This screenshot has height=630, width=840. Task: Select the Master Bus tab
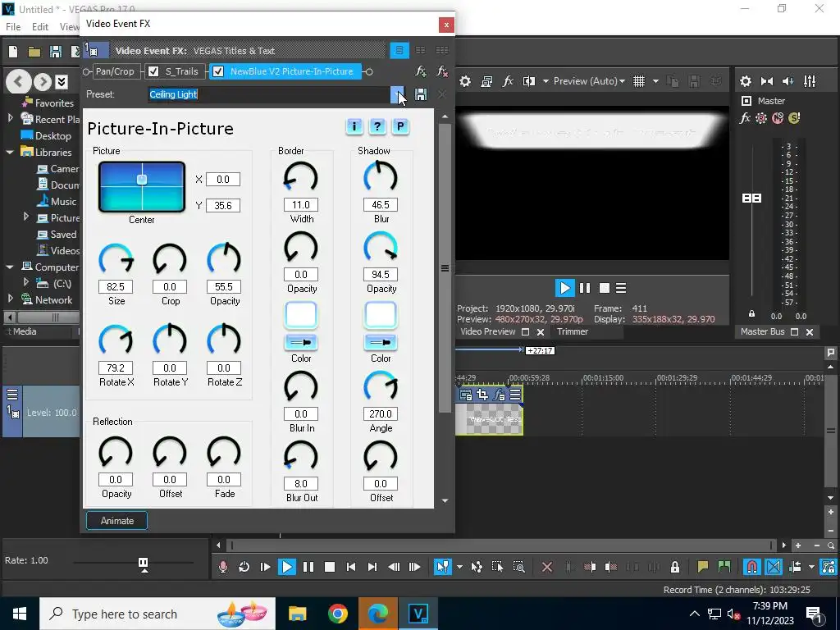click(762, 331)
